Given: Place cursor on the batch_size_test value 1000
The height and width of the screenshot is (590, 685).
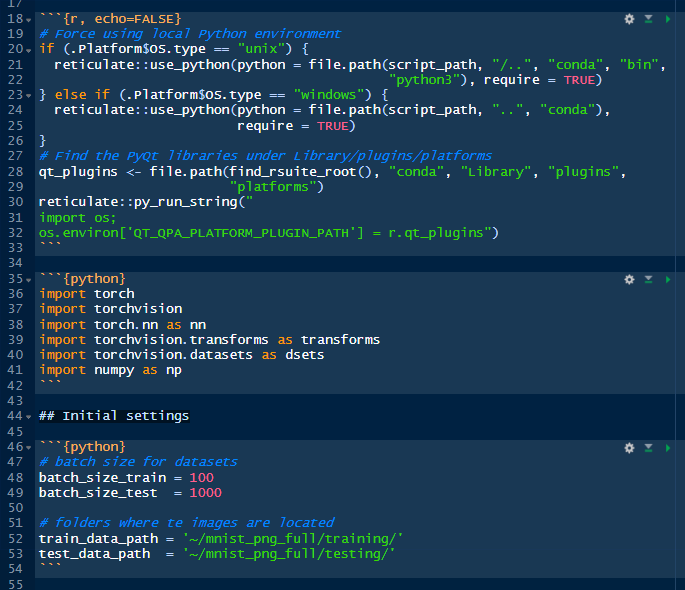Looking at the screenshot, I should pyautogui.click(x=205, y=492).
